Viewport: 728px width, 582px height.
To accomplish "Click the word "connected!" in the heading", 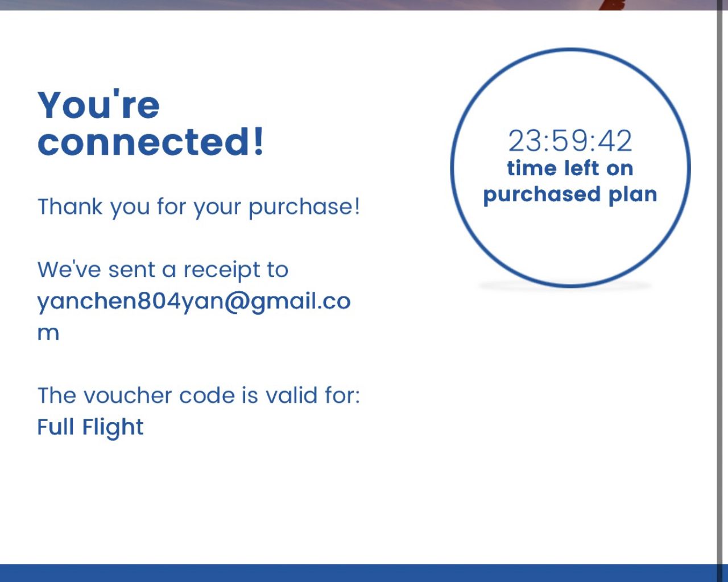I will point(151,142).
